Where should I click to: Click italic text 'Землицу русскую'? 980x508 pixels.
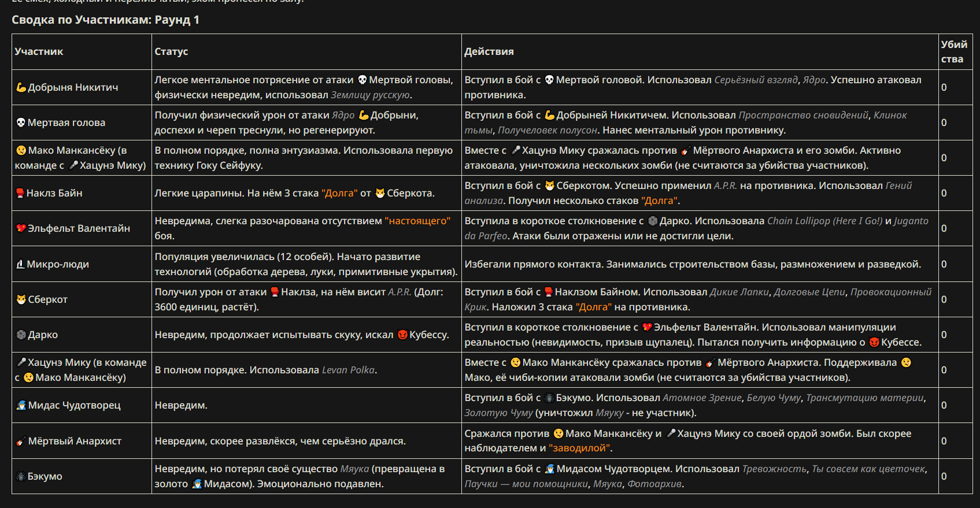pos(370,95)
